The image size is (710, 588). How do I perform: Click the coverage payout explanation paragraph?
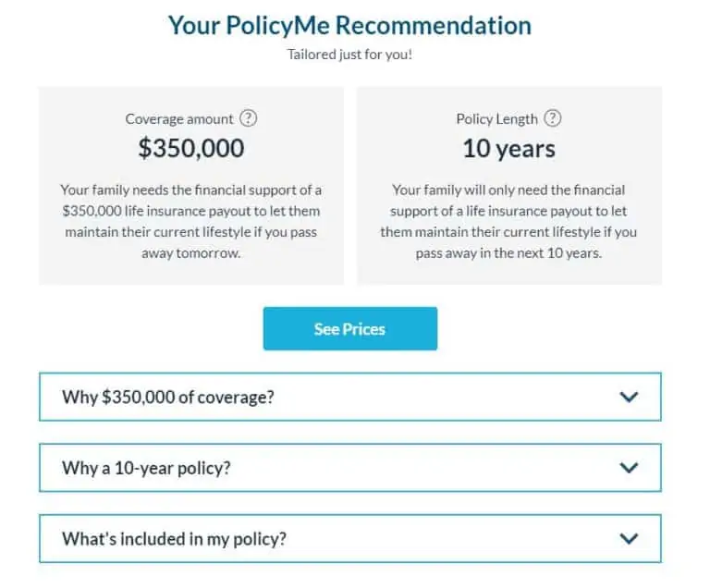(191, 221)
